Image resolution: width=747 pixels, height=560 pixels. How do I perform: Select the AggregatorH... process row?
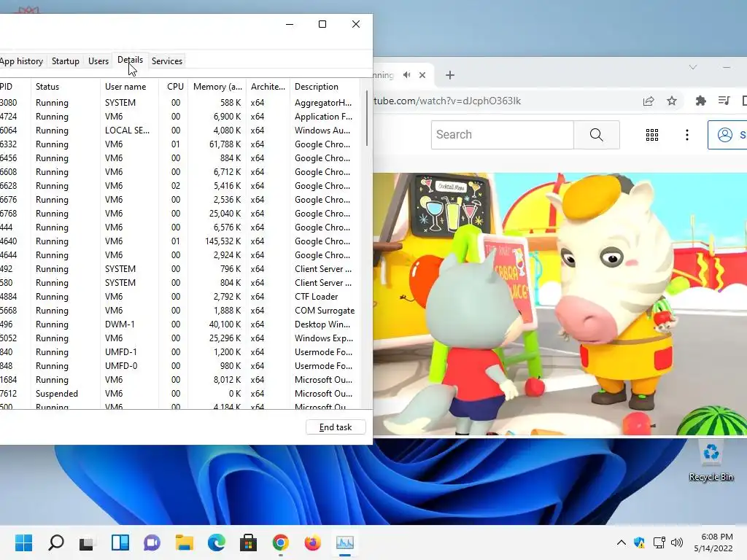180,103
